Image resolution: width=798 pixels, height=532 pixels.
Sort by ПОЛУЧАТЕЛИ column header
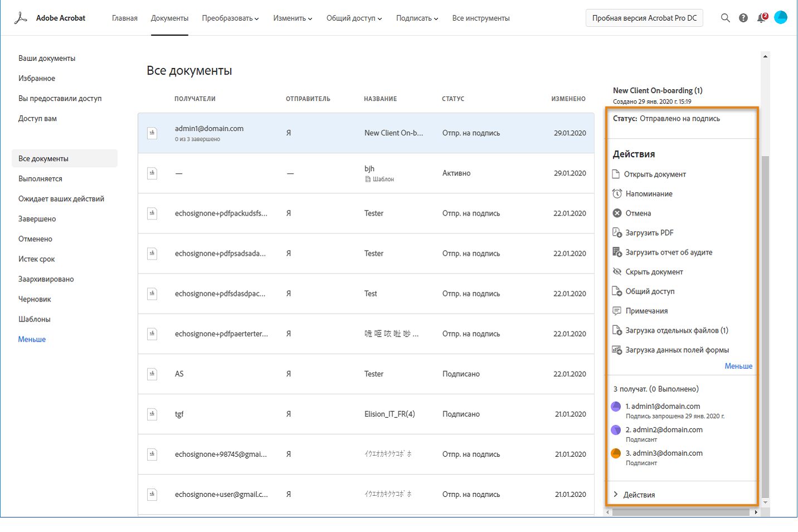click(195, 99)
